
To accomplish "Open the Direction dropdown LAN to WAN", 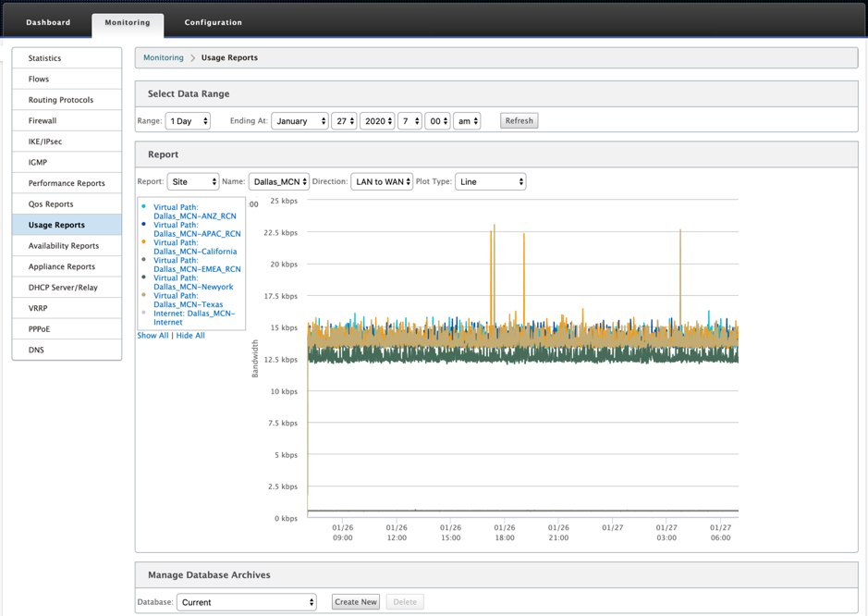I will coord(382,181).
